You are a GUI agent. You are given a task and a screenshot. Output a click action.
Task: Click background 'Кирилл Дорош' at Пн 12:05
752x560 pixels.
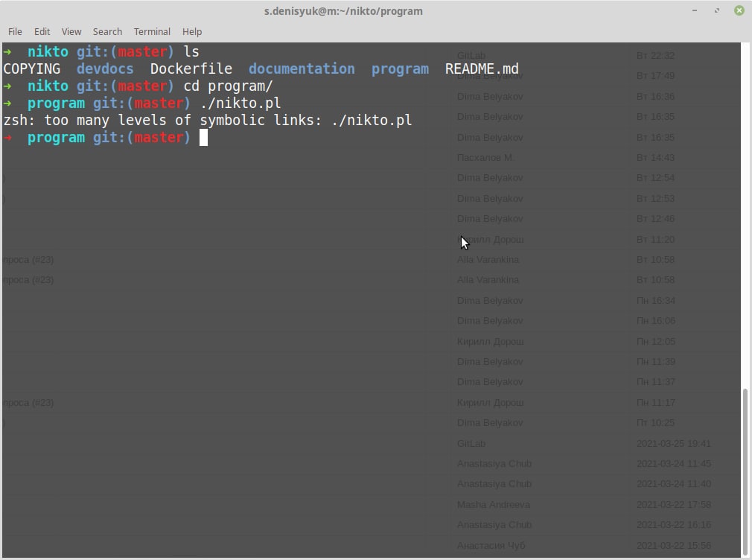click(x=490, y=342)
